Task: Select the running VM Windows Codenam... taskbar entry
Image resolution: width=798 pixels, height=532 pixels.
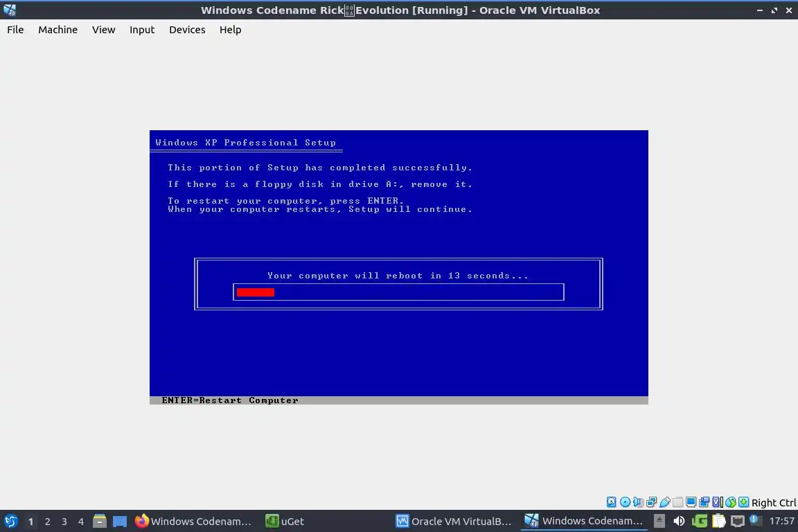Action: [584, 521]
